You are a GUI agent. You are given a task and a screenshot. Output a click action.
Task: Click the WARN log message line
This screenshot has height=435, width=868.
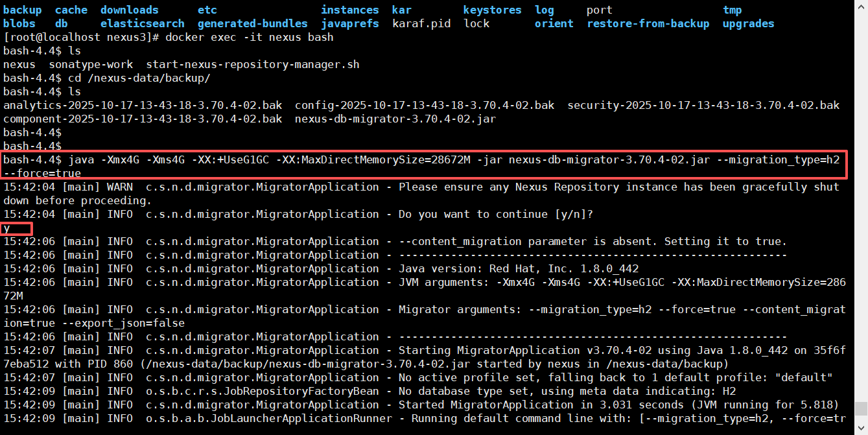pyautogui.click(x=421, y=187)
